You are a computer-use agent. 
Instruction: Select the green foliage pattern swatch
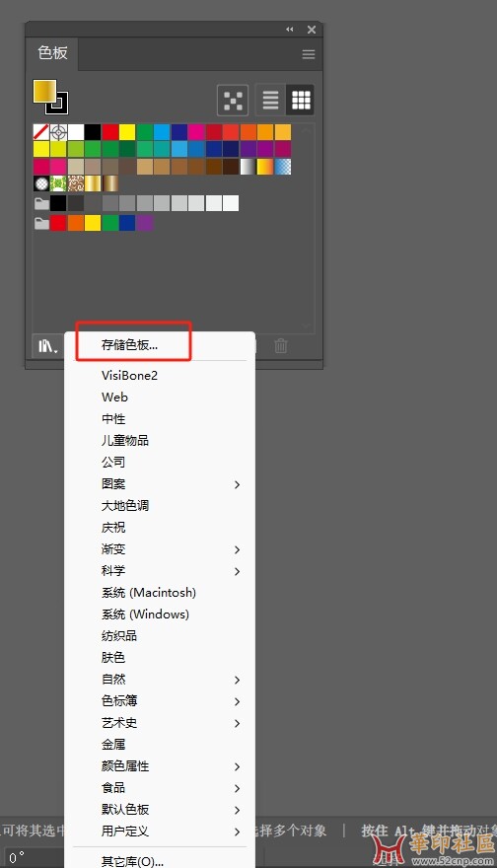click(x=58, y=183)
